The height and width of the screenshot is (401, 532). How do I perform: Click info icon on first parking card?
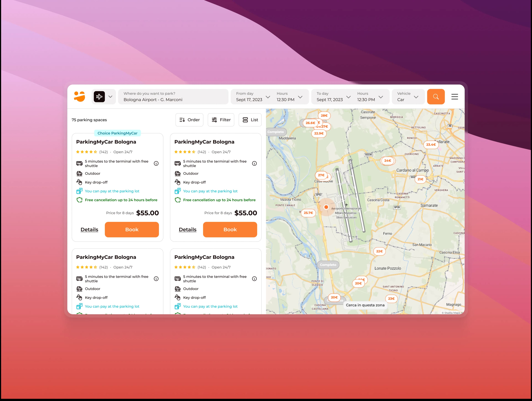point(156,164)
